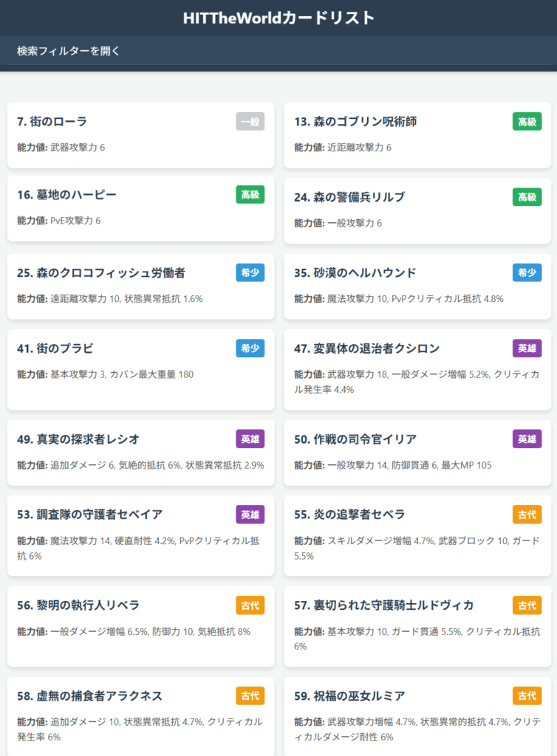Click the stats text of 街のローラ
The width and height of the screenshot is (557, 756).
[61, 148]
